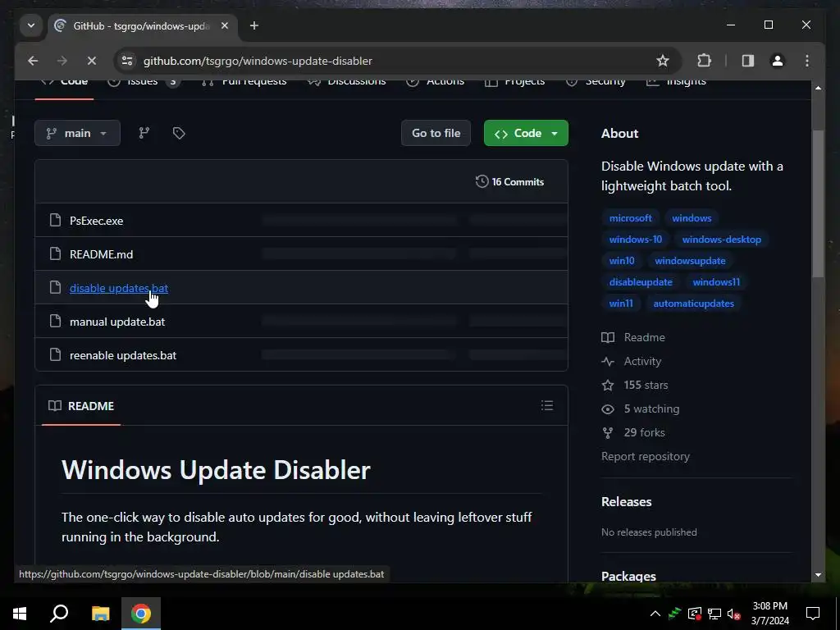Click Report repository link
This screenshot has height=630, width=840.
645,456
